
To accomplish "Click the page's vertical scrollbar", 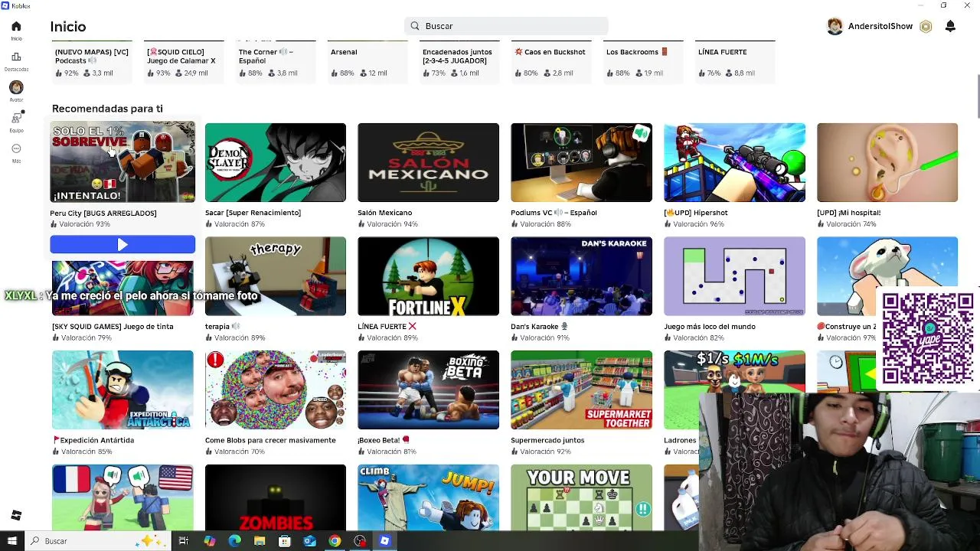I will tap(977, 96).
